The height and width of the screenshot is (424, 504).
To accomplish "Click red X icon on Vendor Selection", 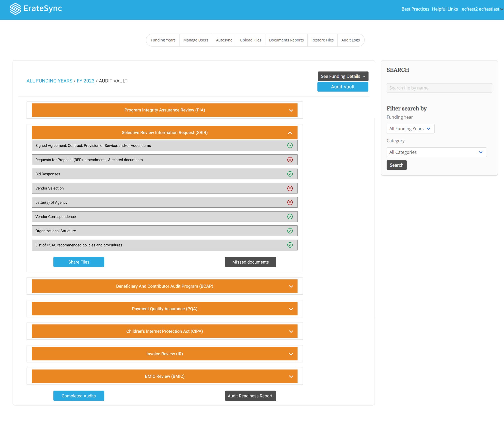I will tap(290, 188).
